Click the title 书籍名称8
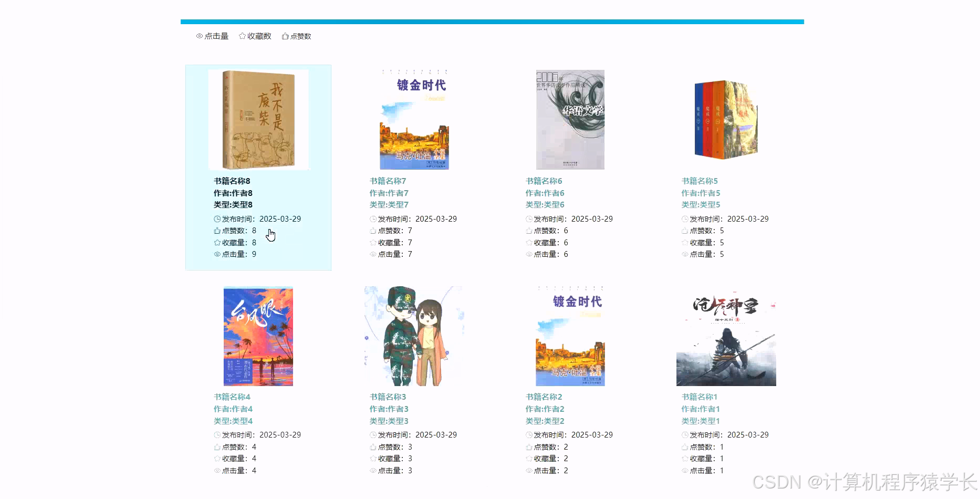 pos(232,181)
